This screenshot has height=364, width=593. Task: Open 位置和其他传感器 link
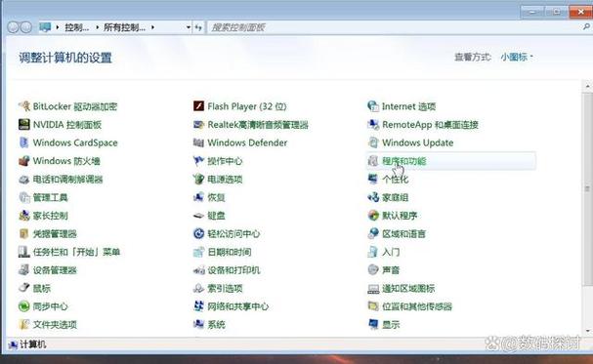pyautogui.click(x=417, y=306)
